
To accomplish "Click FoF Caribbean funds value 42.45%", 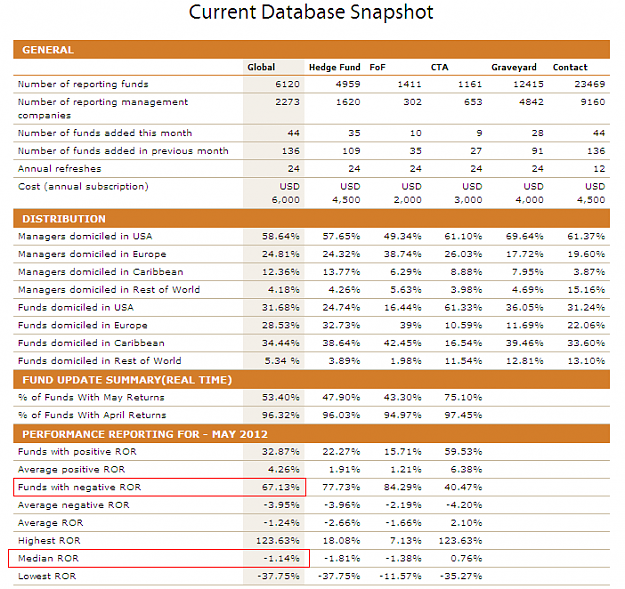I will click(403, 343).
